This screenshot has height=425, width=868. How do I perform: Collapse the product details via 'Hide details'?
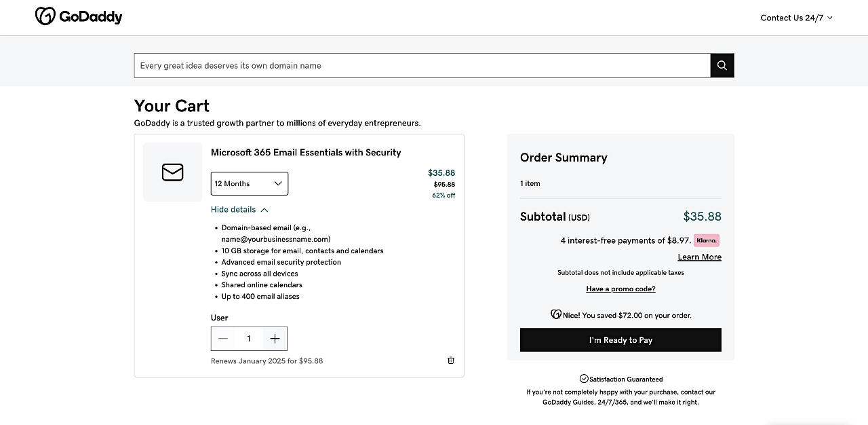click(x=234, y=209)
